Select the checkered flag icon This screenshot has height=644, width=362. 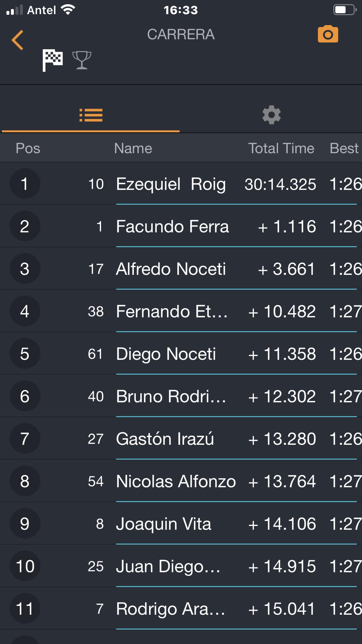pyautogui.click(x=52, y=60)
